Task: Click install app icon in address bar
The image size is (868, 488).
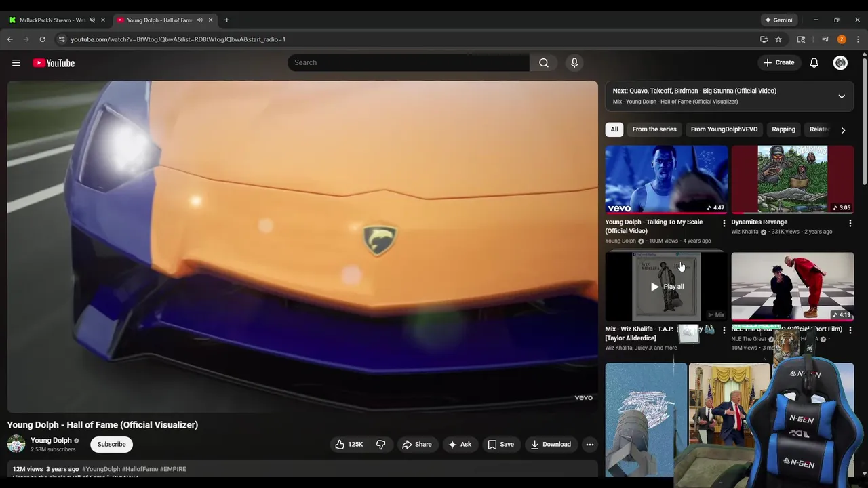Action: [764, 39]
